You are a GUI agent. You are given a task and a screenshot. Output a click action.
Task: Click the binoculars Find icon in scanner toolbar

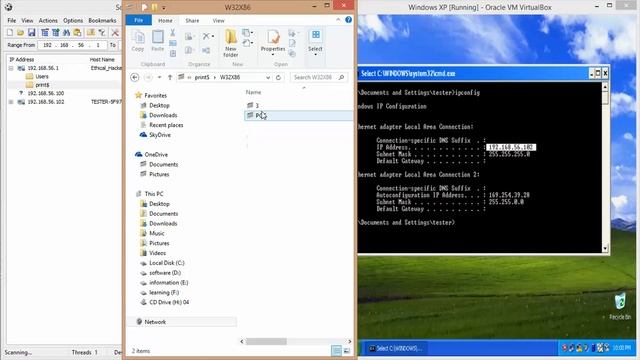pos(66,33)
